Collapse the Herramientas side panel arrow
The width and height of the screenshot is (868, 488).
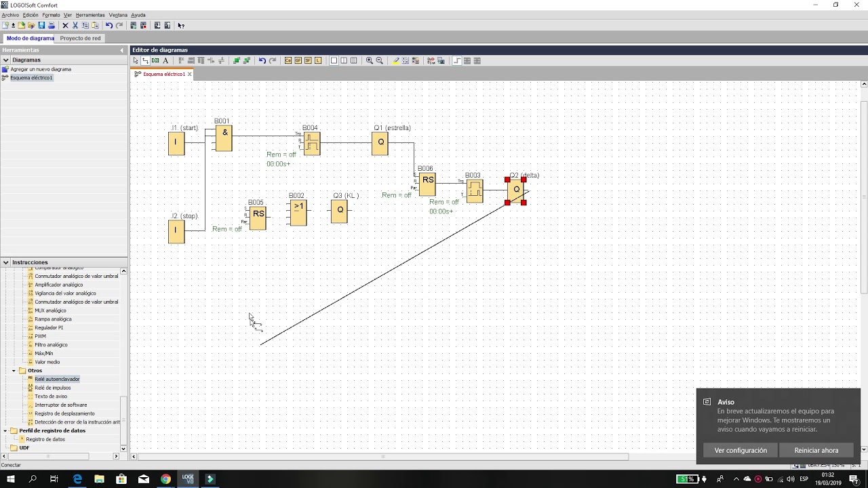point(122,50)
